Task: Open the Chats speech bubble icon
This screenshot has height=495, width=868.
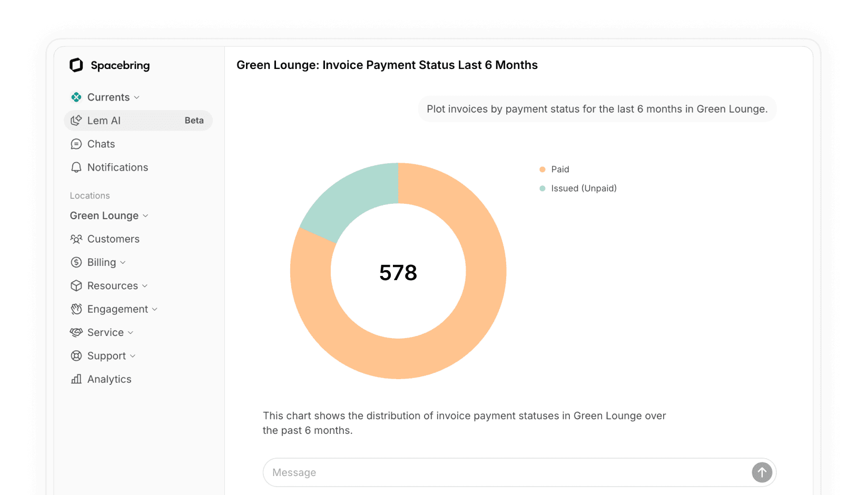Action: pos(76,144)
